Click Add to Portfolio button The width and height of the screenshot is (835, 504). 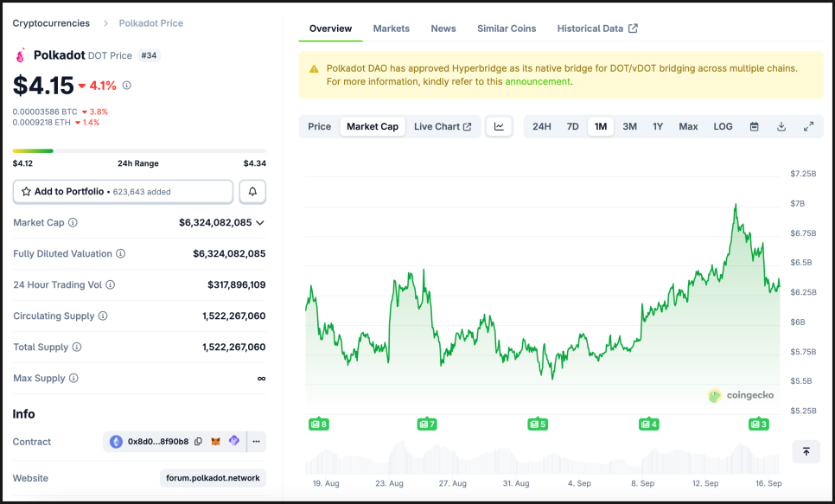[123, 191]
